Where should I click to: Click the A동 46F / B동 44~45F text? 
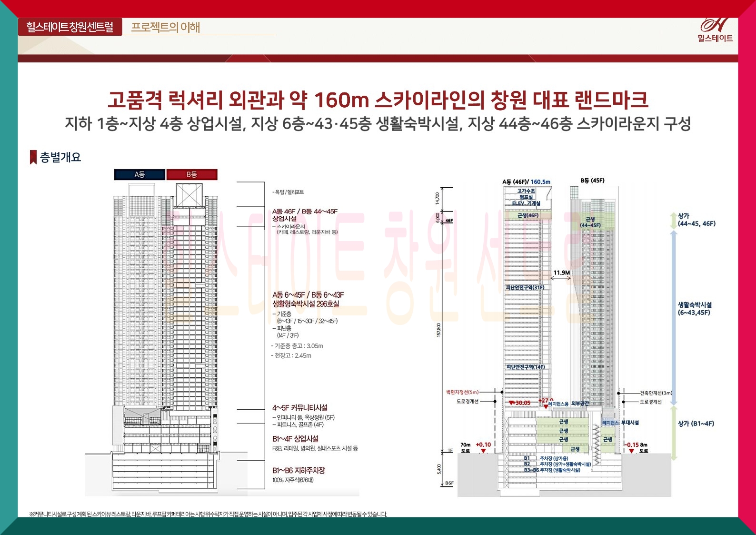305,211
